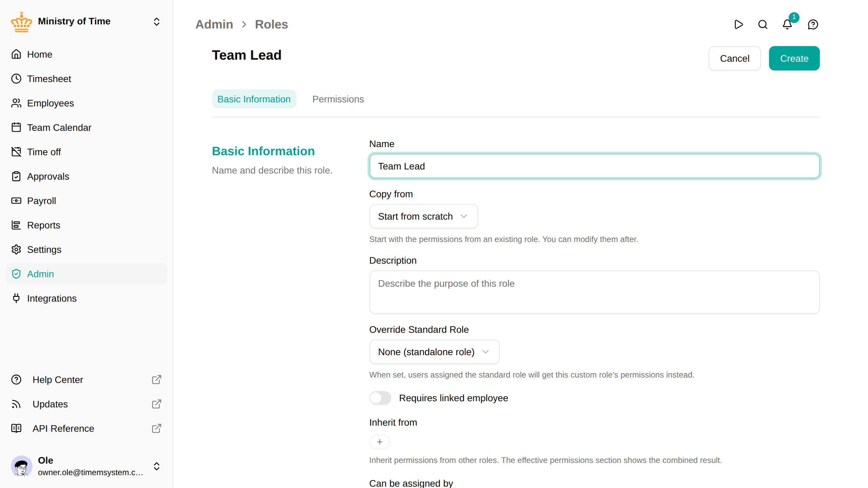Add an Inherit from role with plus button
The height and width of the screenshot is (488, 868).
tap(380, 442)
